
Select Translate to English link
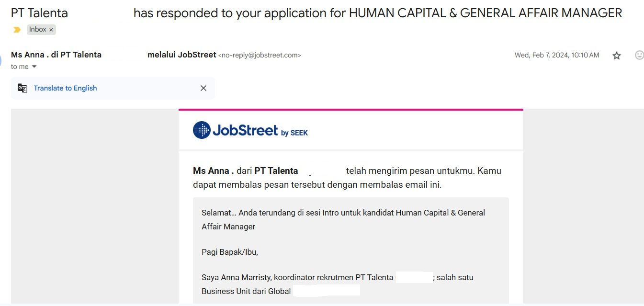click(65, 88)
